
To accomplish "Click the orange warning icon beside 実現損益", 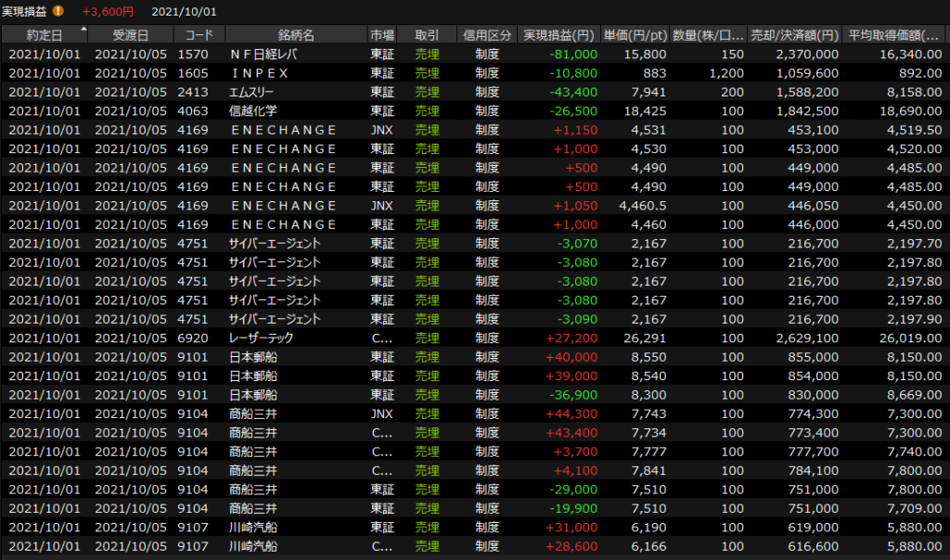I will [x=58, y=11].
